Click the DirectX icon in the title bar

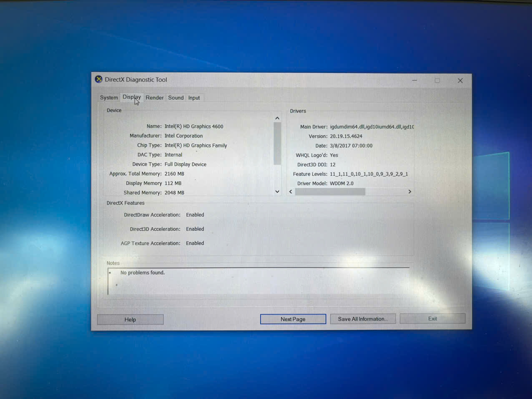point(99,79)
